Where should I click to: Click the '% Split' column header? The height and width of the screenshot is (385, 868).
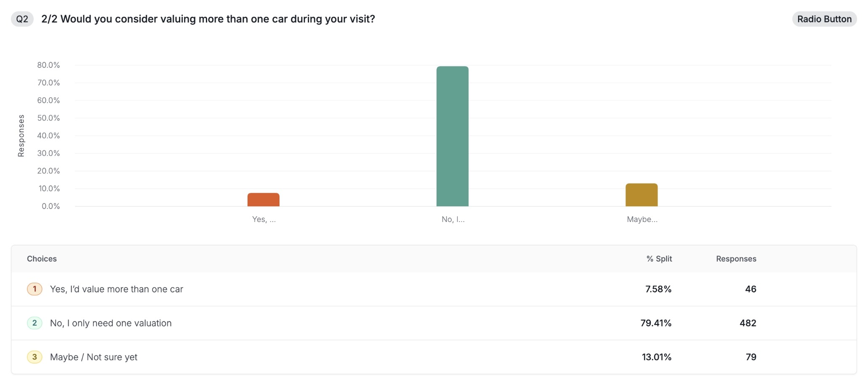coord(659,259)
